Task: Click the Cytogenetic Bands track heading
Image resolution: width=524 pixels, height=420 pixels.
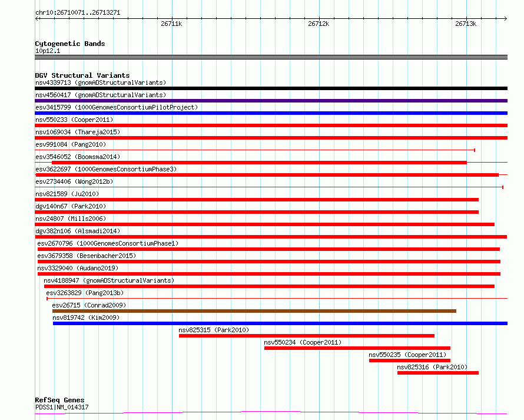Action: [x=70, y=44]
